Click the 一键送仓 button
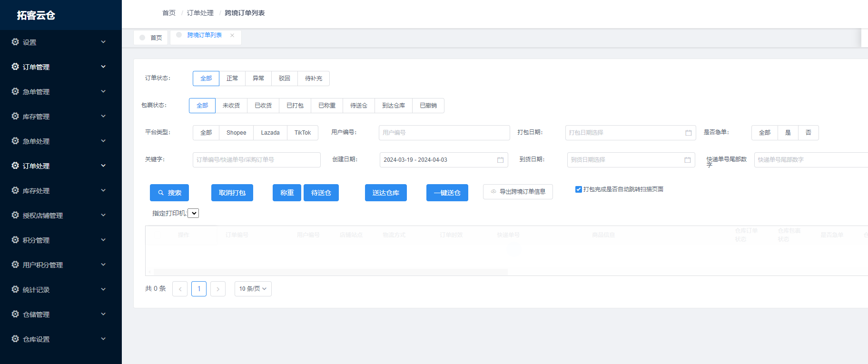 pos(447,193)
